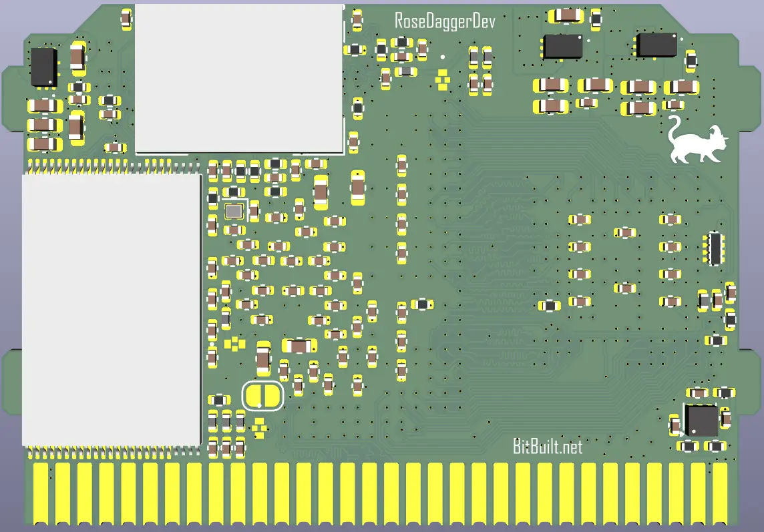Image resolution: width=764 pixels, height=532 pixels.
Task: Click the small capacitor left of BitBuilt.net IC
Action: click(675, 425)
